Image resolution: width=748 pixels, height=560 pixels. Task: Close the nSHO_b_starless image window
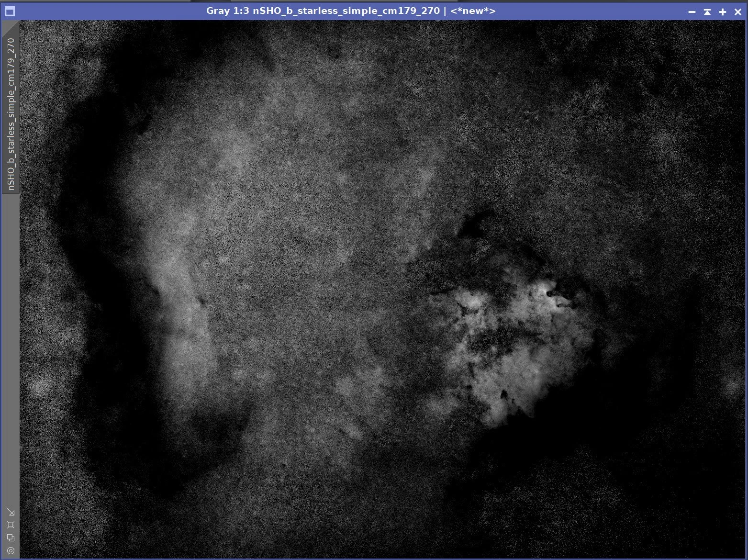click(x=737, y=11)
